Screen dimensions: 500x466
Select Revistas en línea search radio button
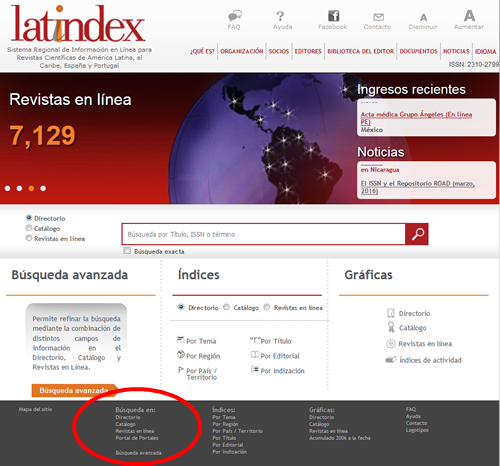[29, 238]
